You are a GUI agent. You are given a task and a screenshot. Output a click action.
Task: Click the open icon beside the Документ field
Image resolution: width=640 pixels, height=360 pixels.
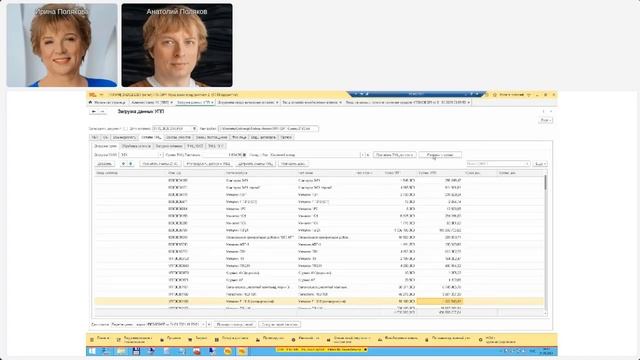(x=209, y=324)
